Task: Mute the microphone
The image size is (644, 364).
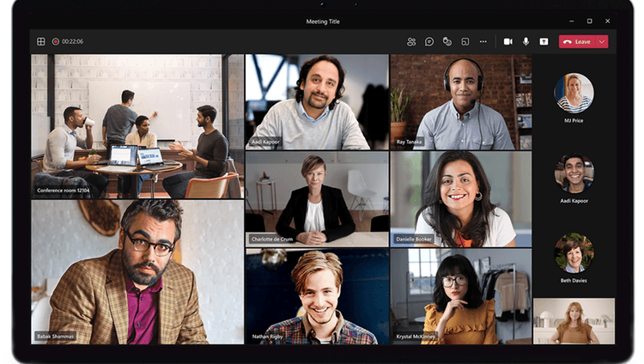Action: pos(526,41)
